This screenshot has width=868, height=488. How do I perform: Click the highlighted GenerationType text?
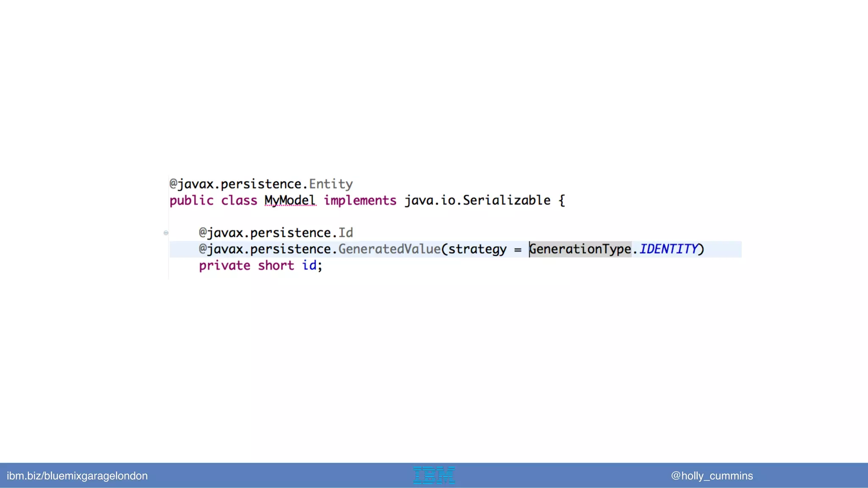coord(581,249)
